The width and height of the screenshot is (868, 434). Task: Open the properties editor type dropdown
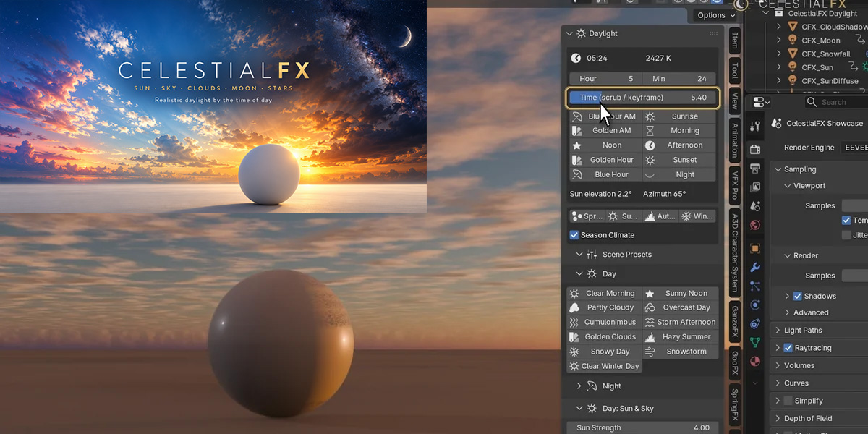762,103
